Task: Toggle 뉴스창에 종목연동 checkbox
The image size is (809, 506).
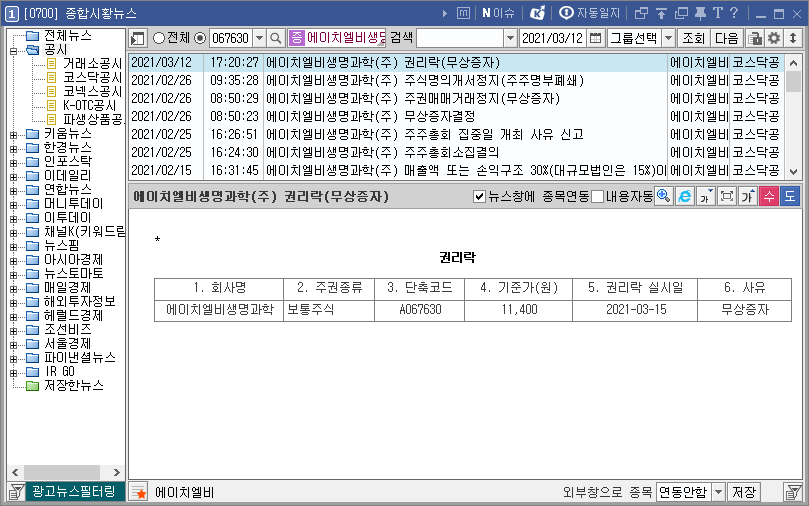Action: click(x=479, y=197)
